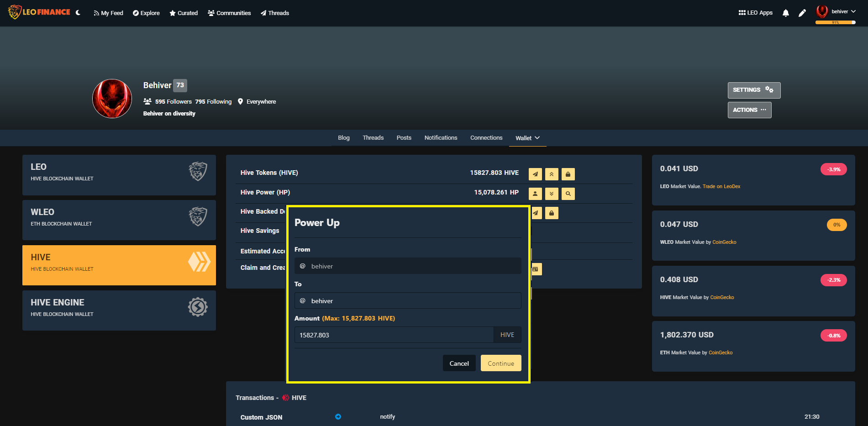Select the Hive Engine wallet card
Screen dimensions: 868x426
point(119,310)
